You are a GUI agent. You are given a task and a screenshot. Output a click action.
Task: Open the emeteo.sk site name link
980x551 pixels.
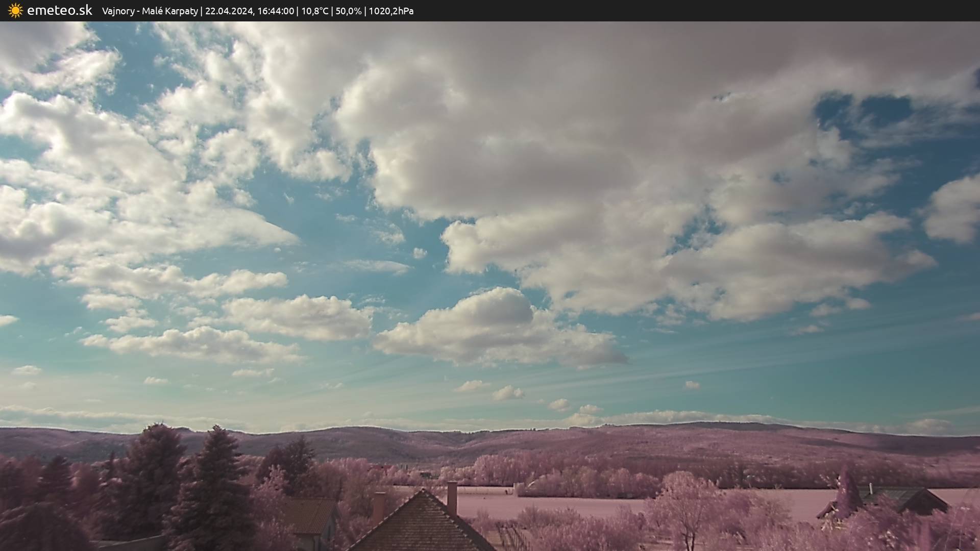59,11
